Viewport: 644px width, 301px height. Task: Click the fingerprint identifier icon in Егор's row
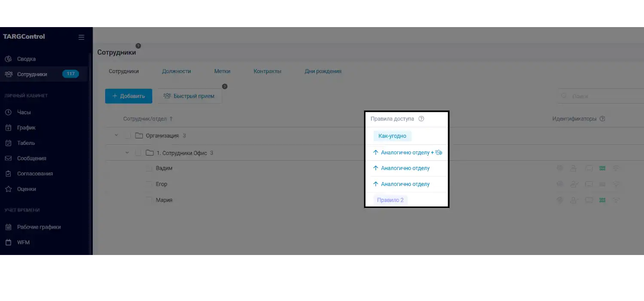(x=559, y=184)
